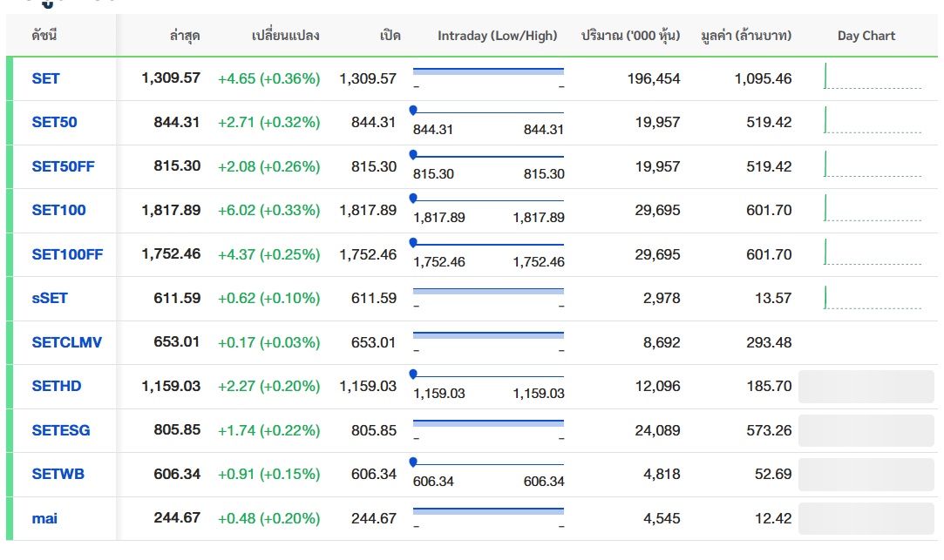Click the SET50FF index name
The width and height of the screenshot is (944, 560).
pyautogui.click(x=63, y=166)
